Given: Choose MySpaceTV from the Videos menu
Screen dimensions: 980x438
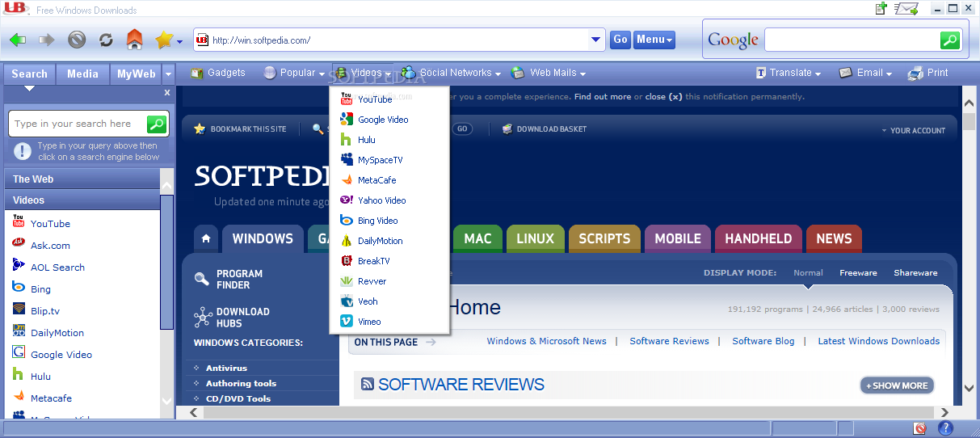Looking at the screenshot, I should click(380, 160).
